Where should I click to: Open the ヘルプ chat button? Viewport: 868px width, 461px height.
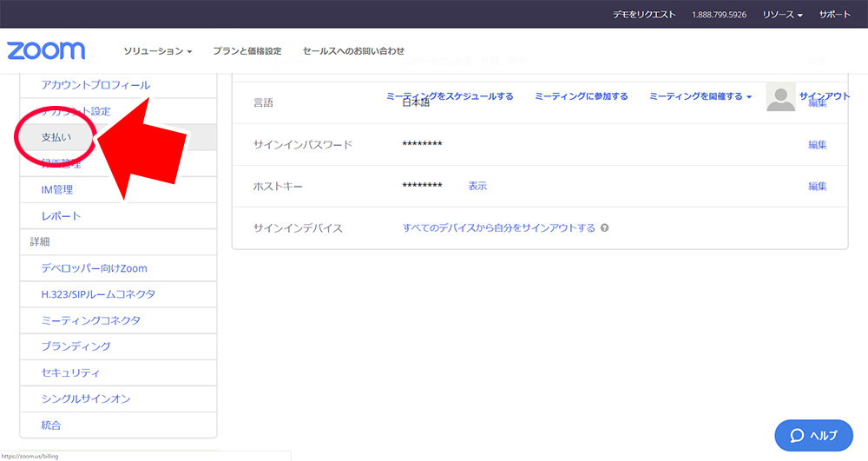pos(813,435)
